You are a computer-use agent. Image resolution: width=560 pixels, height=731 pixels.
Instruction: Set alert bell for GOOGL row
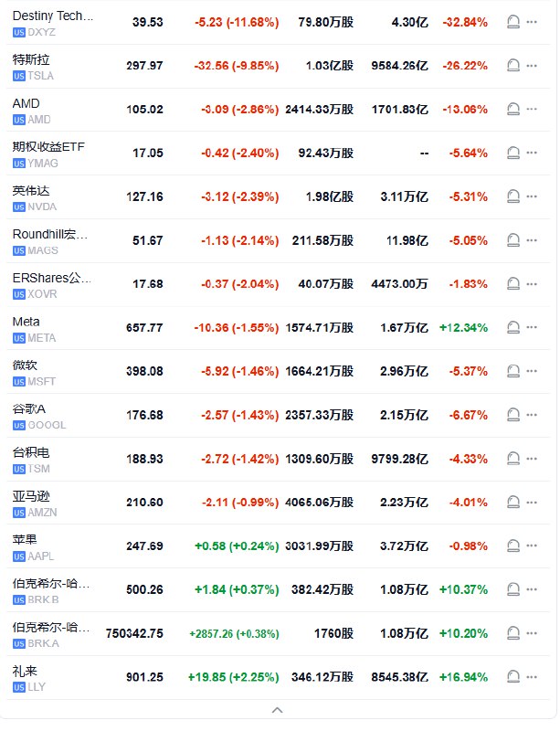pyautogui.click(x=512, y=415)
